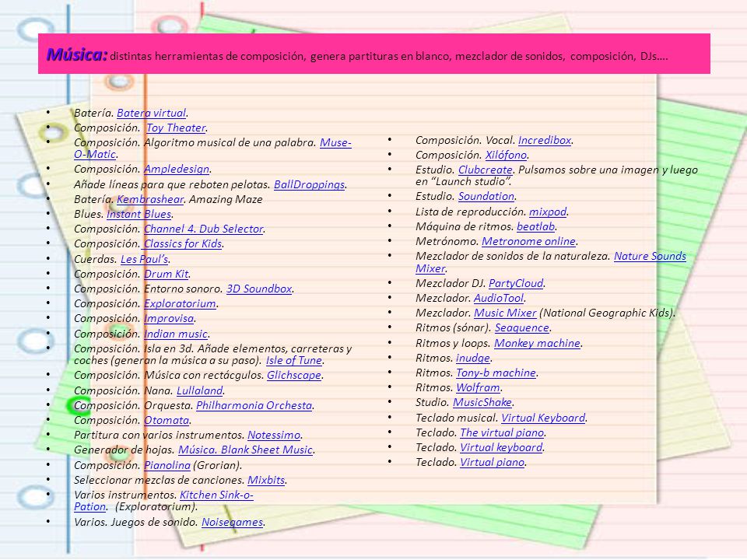Open the Instant Blues link
The image size is (747, 560).
[139, 214]
